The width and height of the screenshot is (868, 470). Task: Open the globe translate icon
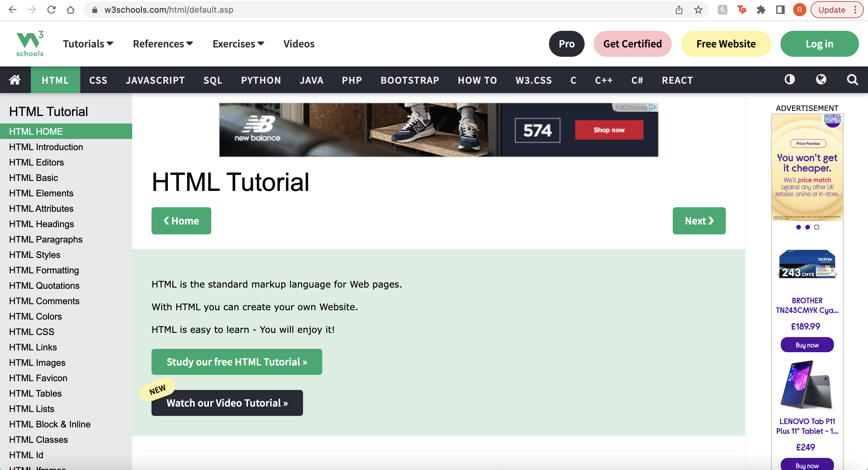821,79
